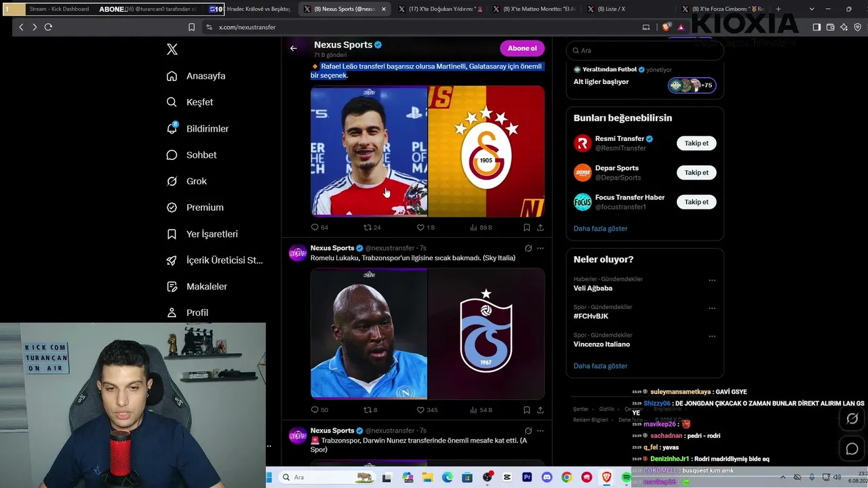The height and width of the screenshot is (488, 868).
Task: View stats of the Lukaku post
Action: (481, 410)
